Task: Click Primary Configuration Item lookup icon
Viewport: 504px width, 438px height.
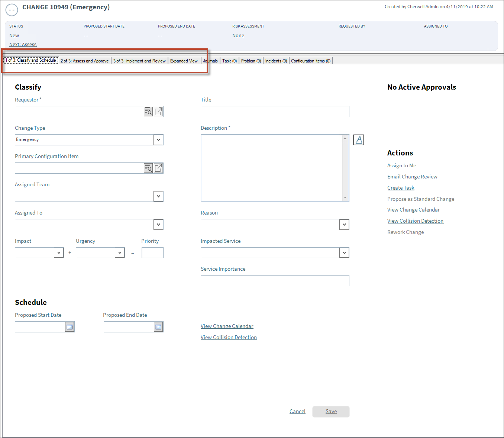Action: tap(148, 168)
